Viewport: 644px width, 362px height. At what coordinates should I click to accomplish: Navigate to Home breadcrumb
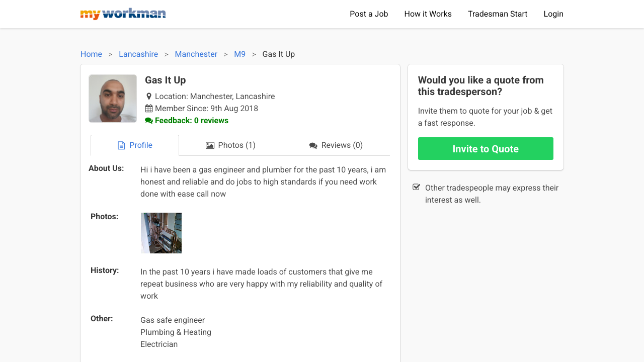point(91,54)
